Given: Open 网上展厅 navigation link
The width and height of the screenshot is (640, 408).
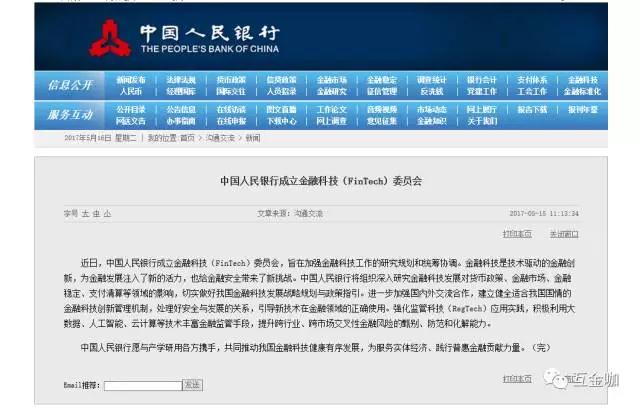Looking at the screenshot, I should coord(482,110).
